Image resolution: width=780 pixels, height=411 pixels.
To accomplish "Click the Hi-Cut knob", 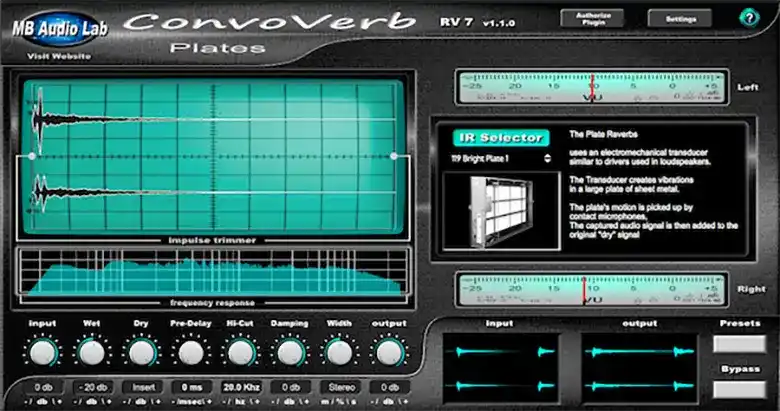I will pos(240,353).
